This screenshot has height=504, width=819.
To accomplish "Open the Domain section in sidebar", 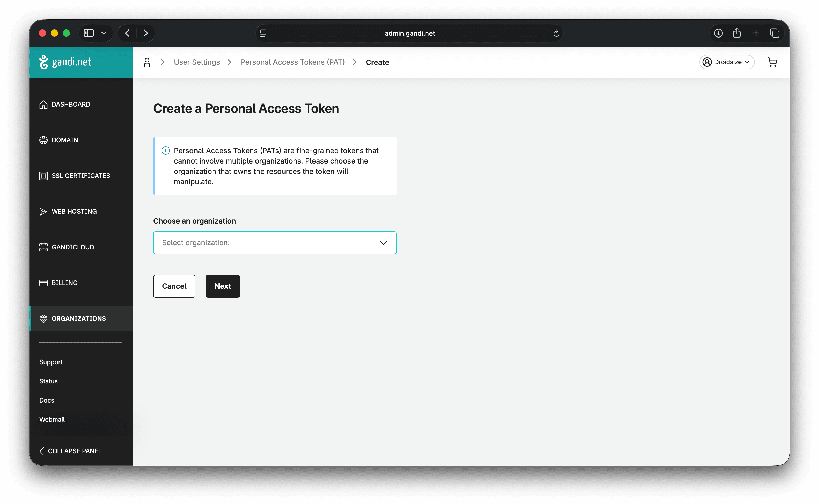I will pos(65,140).
